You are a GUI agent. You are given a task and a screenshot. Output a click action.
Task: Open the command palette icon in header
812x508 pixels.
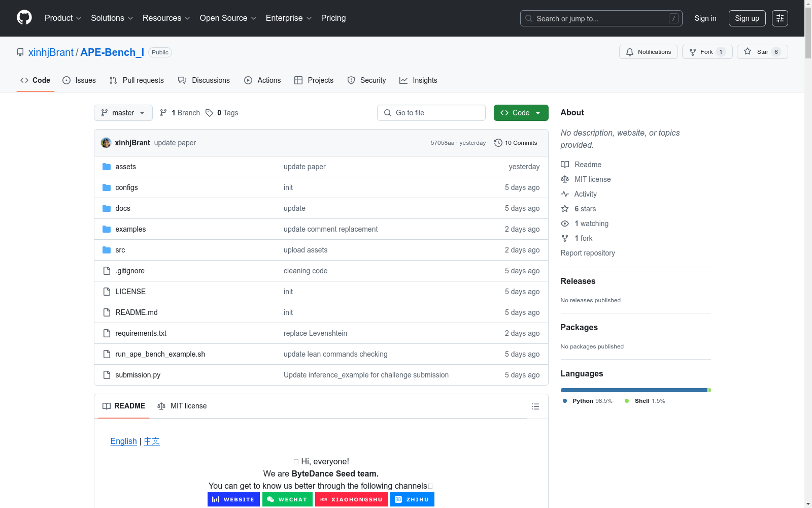tap(780, 18)
